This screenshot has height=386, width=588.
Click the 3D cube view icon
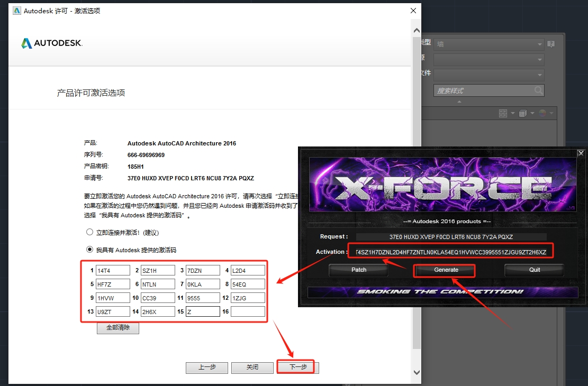tap(522, 113)
